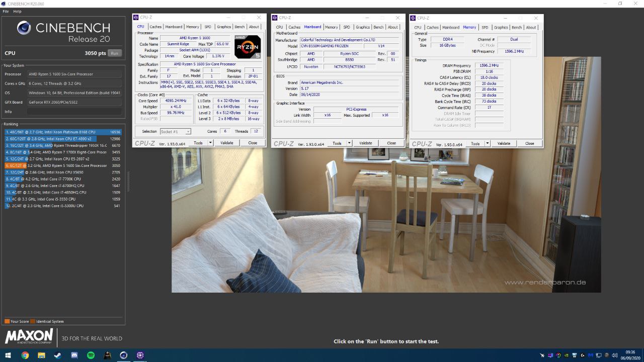Click Close button in the CPU window
Screen dimensions: 644x362
pos(253,143)
